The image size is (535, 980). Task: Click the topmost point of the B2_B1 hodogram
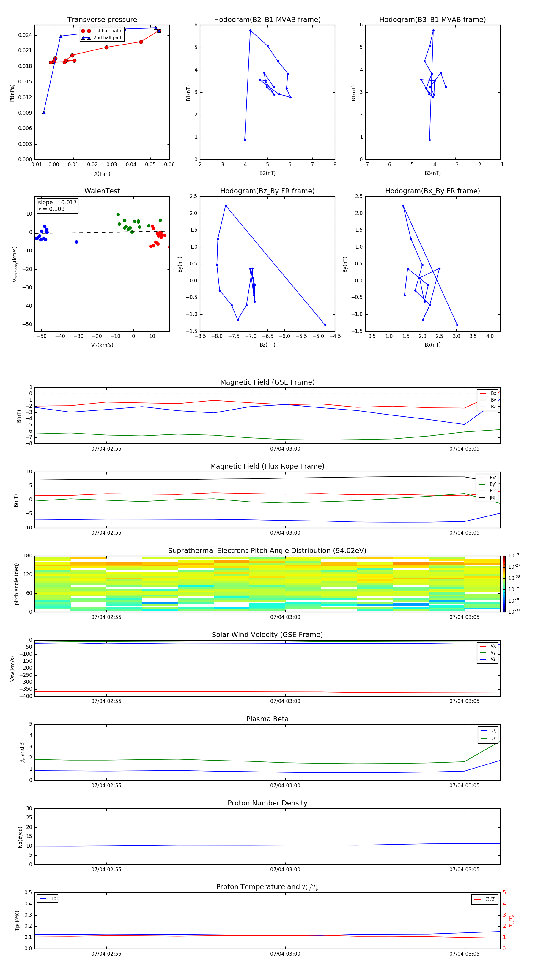click(x=250, y=30)
